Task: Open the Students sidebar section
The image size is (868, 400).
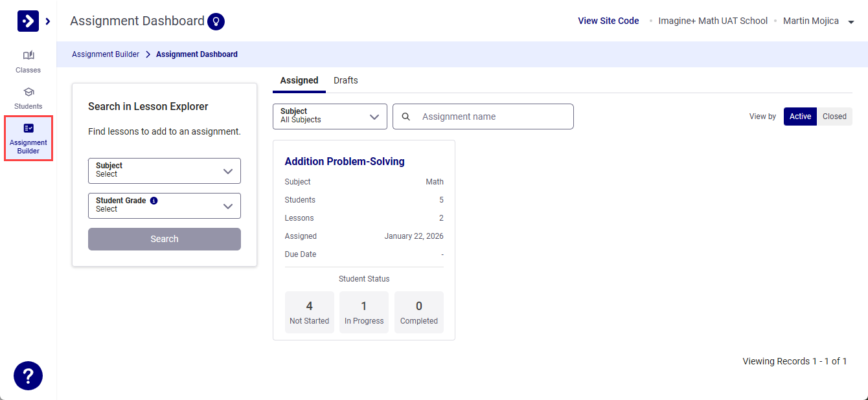Action: click(x=28, y=98)
